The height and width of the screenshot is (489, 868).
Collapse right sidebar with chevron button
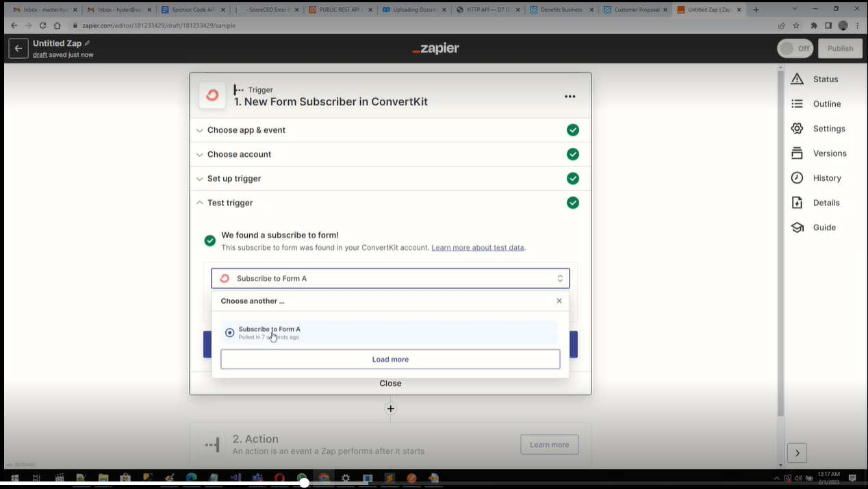point(797,453)
